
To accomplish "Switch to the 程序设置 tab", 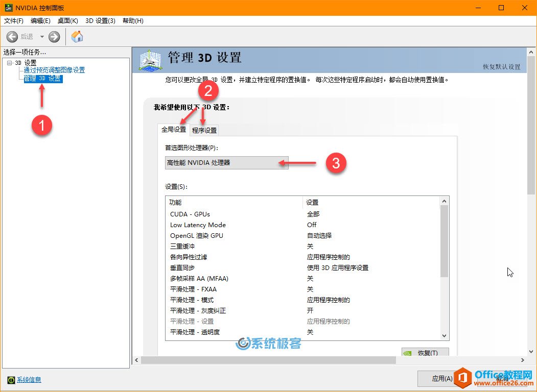I will [x=204, y=130].
